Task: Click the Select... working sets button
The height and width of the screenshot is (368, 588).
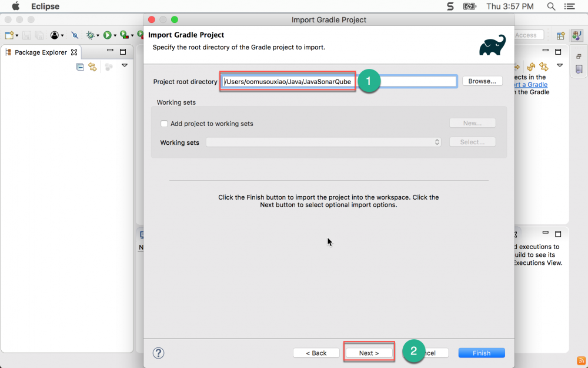Action: (x=473, y=142)
